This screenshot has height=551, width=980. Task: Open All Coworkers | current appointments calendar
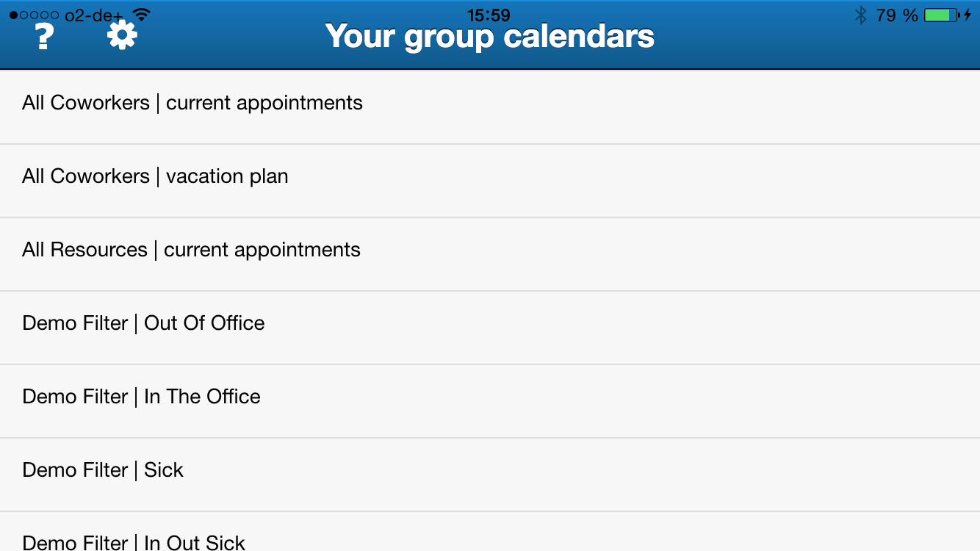[x=192, y=103]
